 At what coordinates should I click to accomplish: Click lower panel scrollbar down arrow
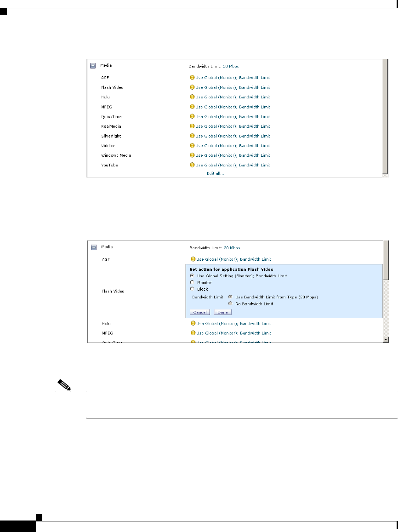coord(386,340)
